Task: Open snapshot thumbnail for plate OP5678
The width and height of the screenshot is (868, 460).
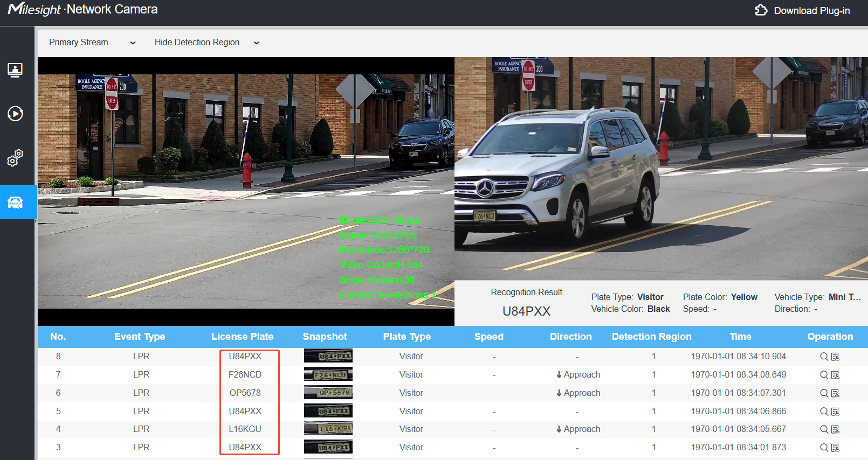Action: [x=328, y=393]
